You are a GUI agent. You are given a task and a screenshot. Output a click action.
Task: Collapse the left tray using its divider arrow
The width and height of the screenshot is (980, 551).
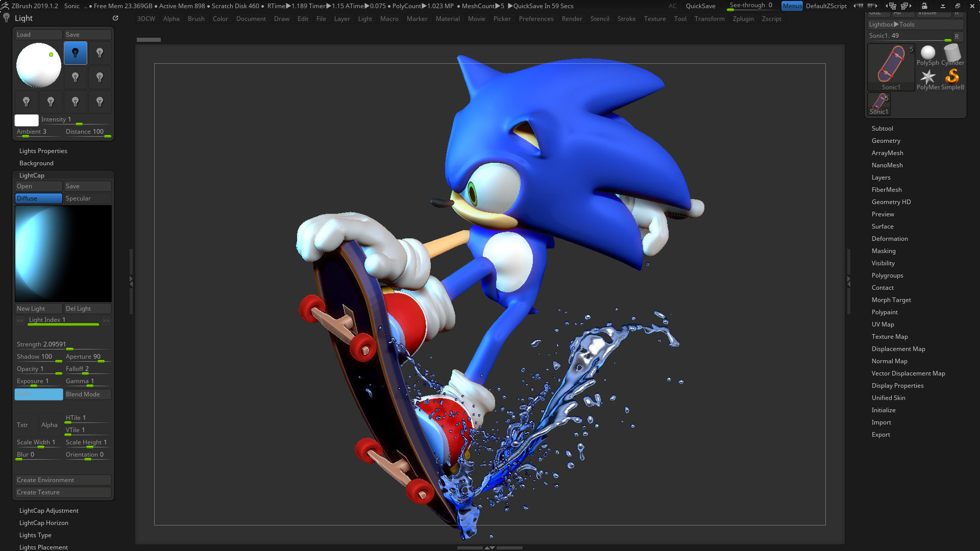tap(131, 281)
